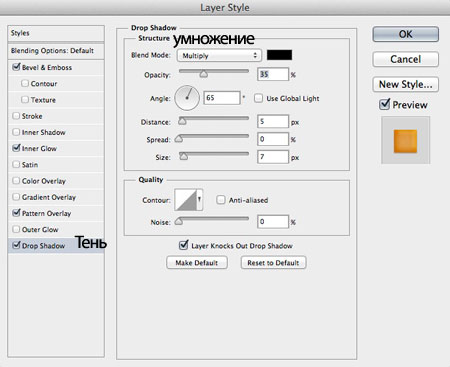This screenshot has width=450, height=367.
Task: Enable the Stroke effect checkbox
Action: click(16, 116)
